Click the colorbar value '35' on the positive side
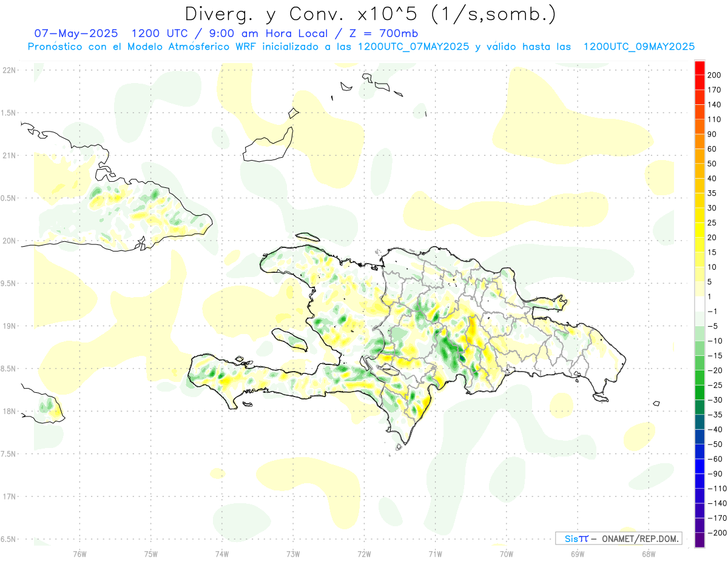728x562 pixels. [712, 193]
